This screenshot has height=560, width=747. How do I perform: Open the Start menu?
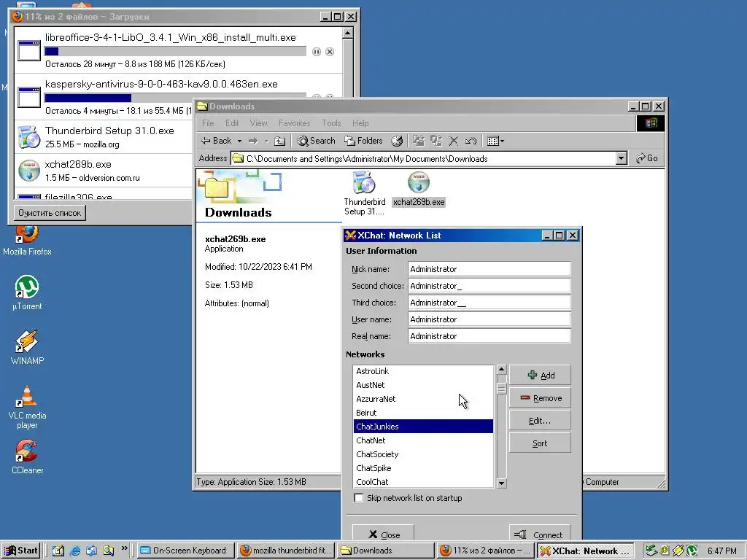click(x=21, y=551)
